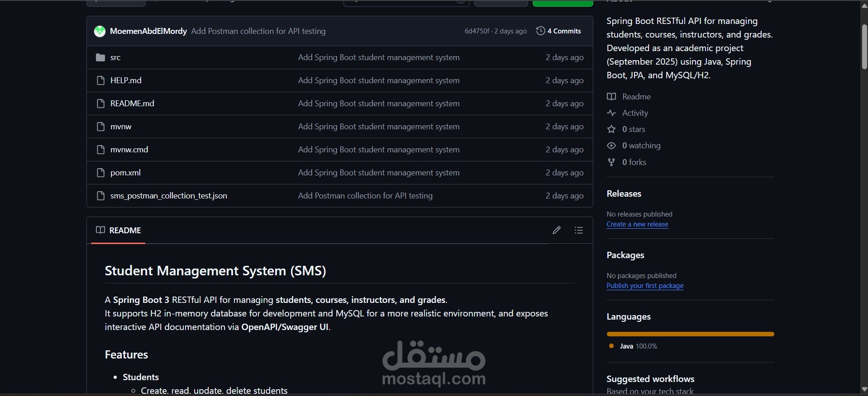Open pom.xml commit message link
The image size is (868, 396).
[379, 173]
